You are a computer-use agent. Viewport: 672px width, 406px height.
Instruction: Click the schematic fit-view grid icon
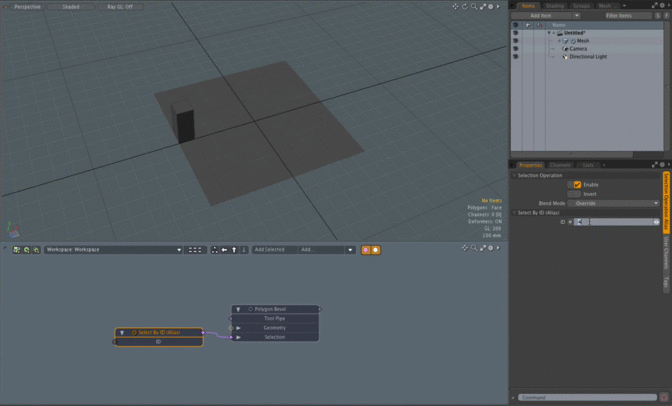point(196,250)
